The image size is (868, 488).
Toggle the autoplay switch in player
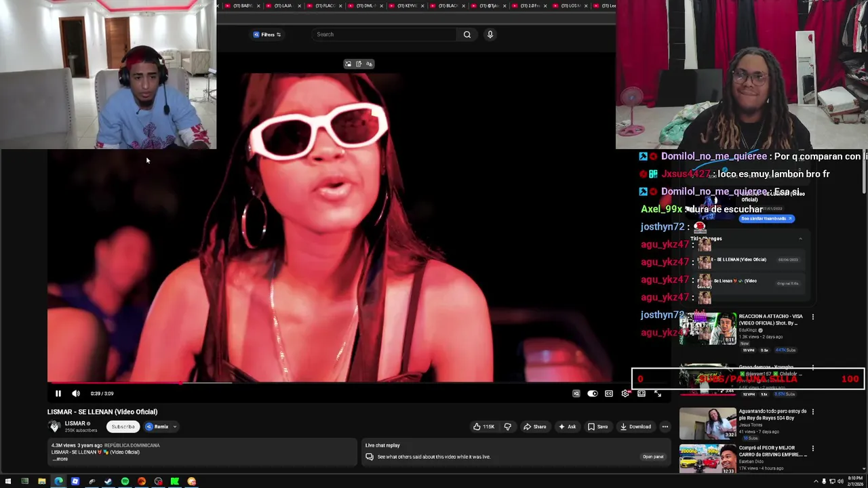(593, 393)
